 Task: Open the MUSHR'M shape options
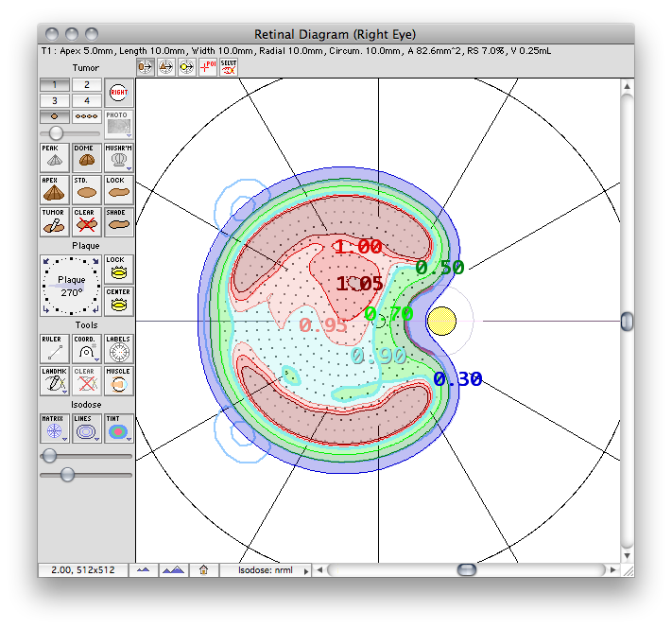(x=119, y=157)
